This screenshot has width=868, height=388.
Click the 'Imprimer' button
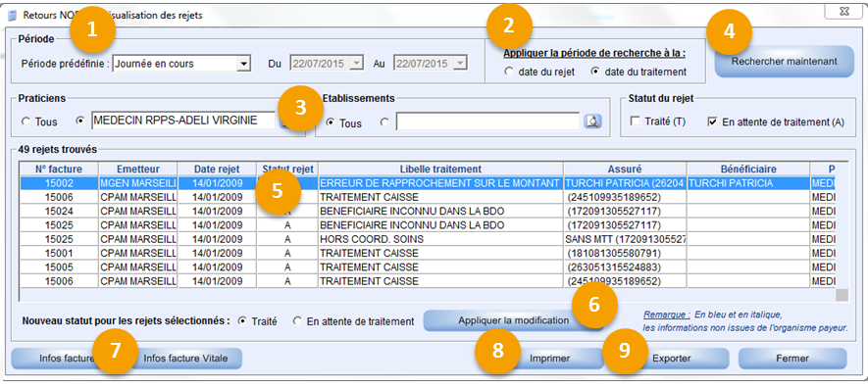coord(549,359)
